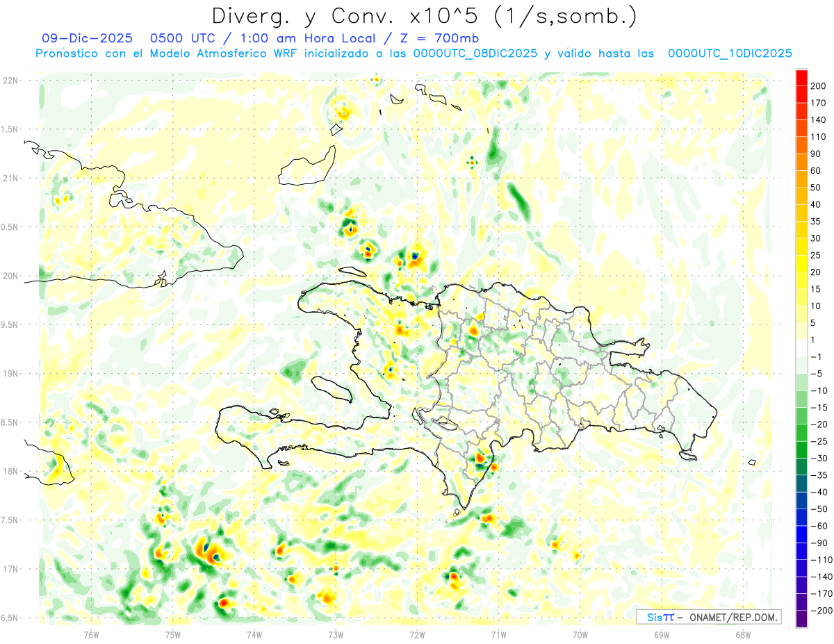Image resolution: width=834 pixels, height=644 pixels.
Task: Click the '8.5N' latitude label
Action: click(x=10, y=422)
